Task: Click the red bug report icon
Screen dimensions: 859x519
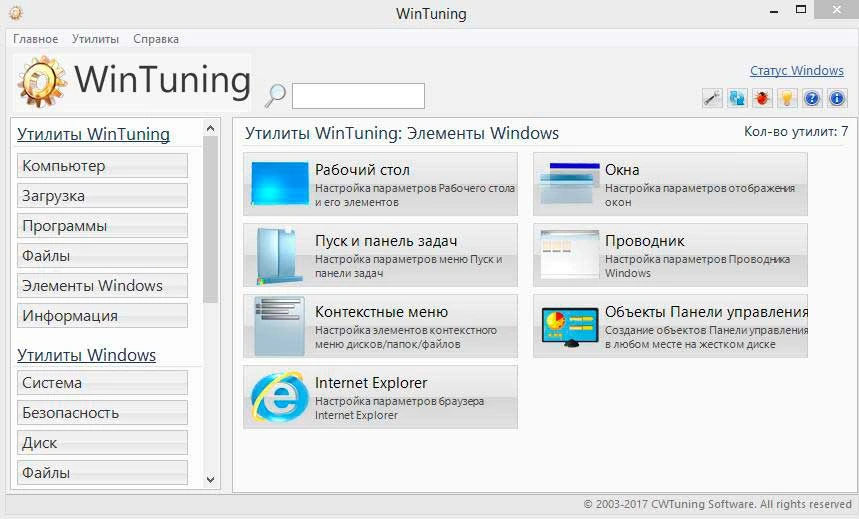Action: pos(762,99)
